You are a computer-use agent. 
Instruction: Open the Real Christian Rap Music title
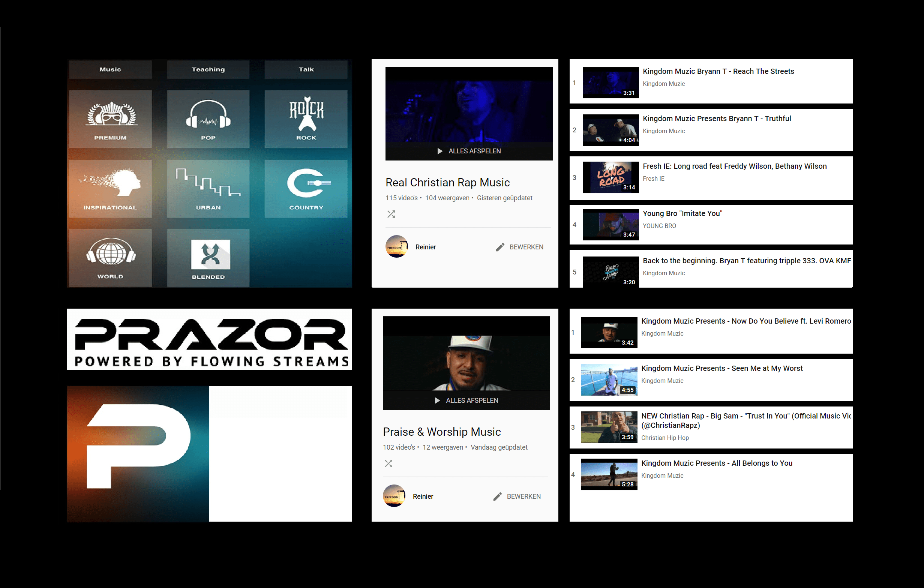click(x=447, y=182)
